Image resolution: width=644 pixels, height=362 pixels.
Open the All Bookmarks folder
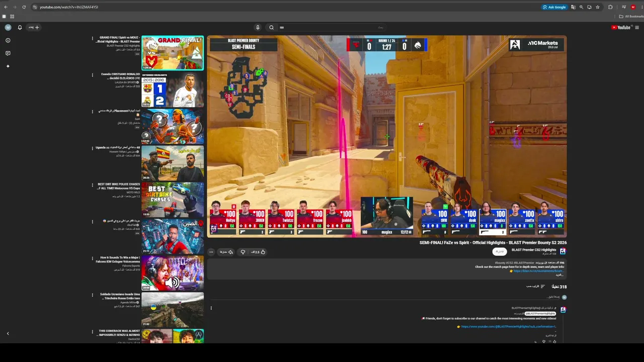[631, 17]
